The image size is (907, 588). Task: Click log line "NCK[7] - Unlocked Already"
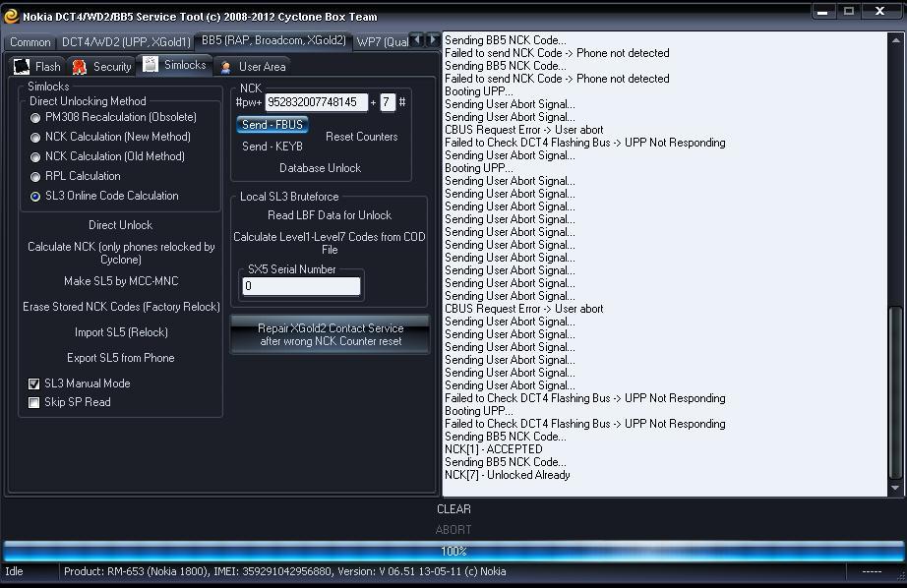[508, 475]
